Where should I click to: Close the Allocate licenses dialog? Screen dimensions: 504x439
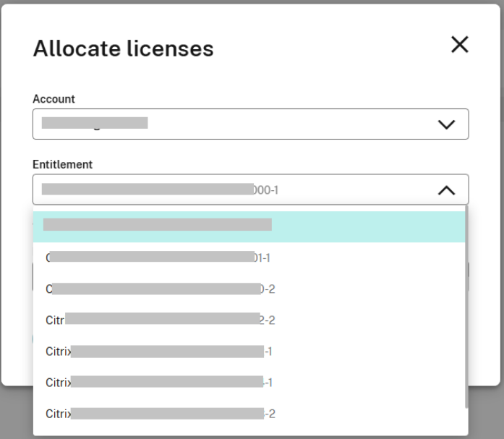(x=460, y=44)
